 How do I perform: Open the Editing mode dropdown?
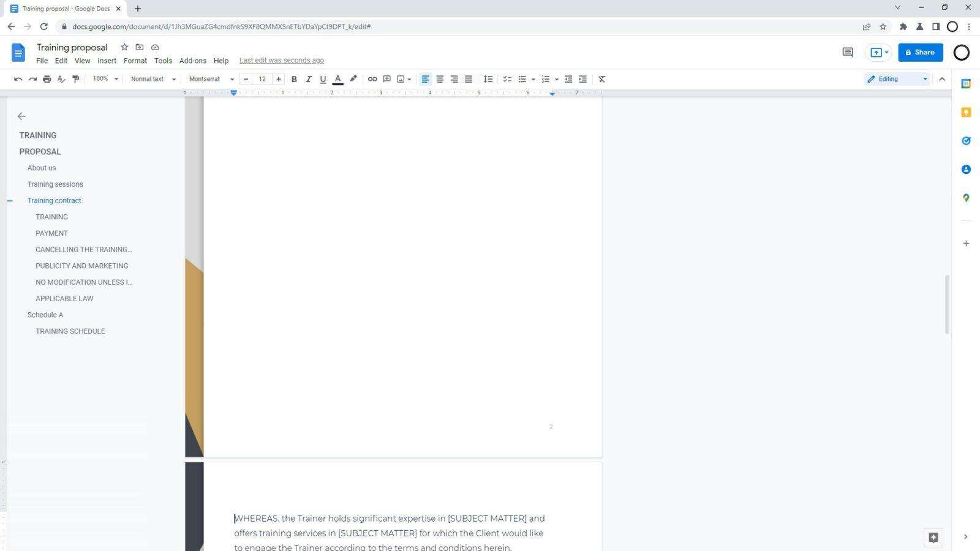coord(896,78)
